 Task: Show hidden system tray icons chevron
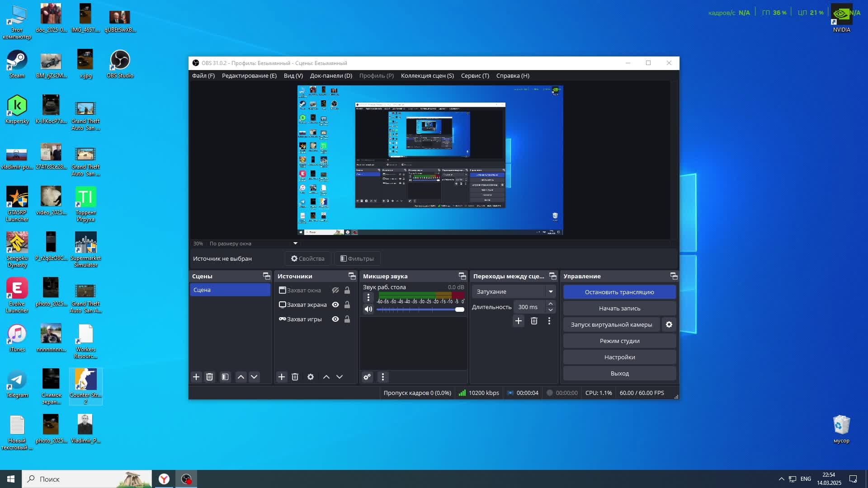(781, 479)
